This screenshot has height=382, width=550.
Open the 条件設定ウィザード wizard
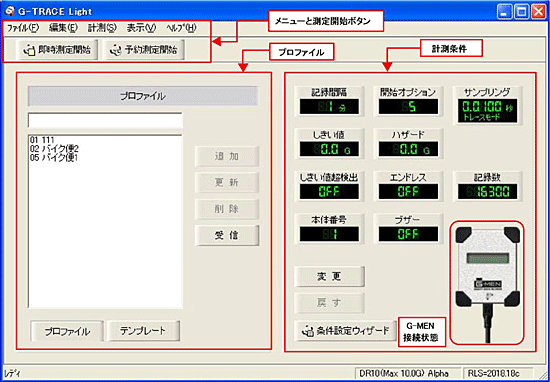(x=345, y=330)
